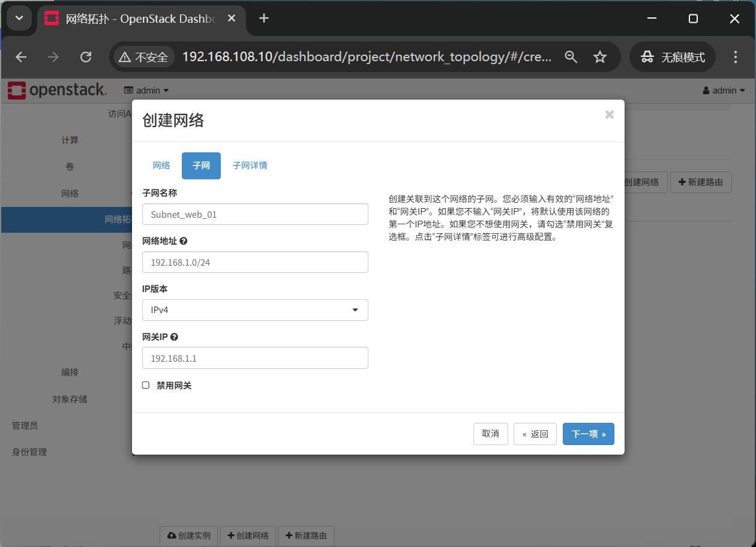Click 新建路由 button at top right
Viewport: 756px width, 547px height.
click(701, 182)
